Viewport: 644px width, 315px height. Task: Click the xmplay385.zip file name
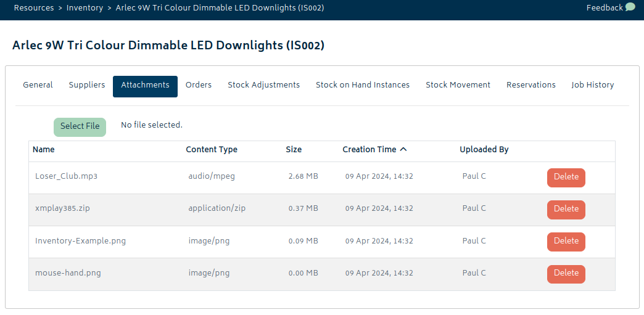[x=62, y=208]
